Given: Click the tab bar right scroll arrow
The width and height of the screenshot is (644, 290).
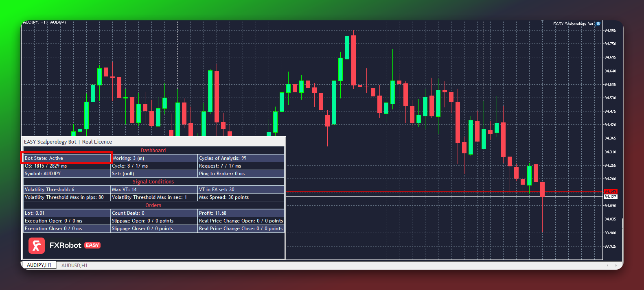Looking at the screenshot, I should coord(616,266).
